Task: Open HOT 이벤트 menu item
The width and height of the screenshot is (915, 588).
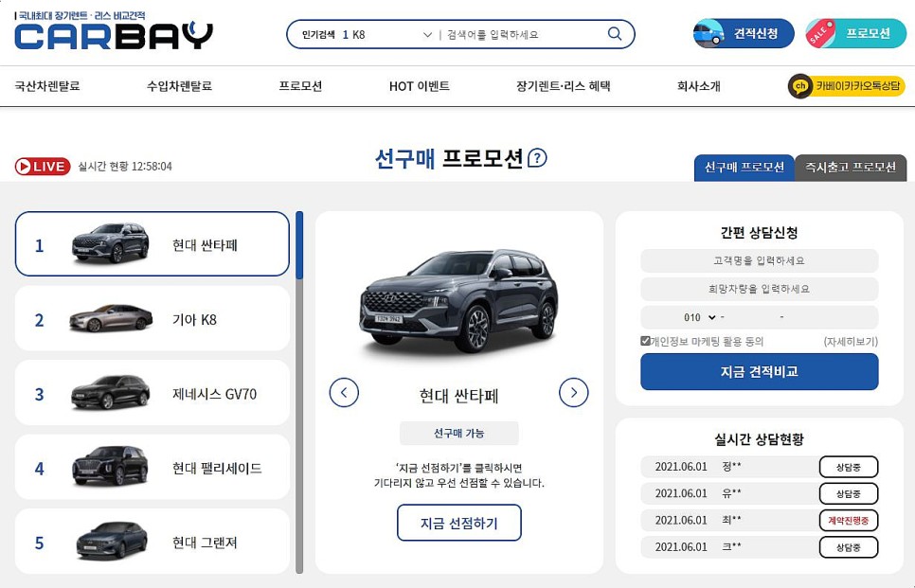Action: 419,86
